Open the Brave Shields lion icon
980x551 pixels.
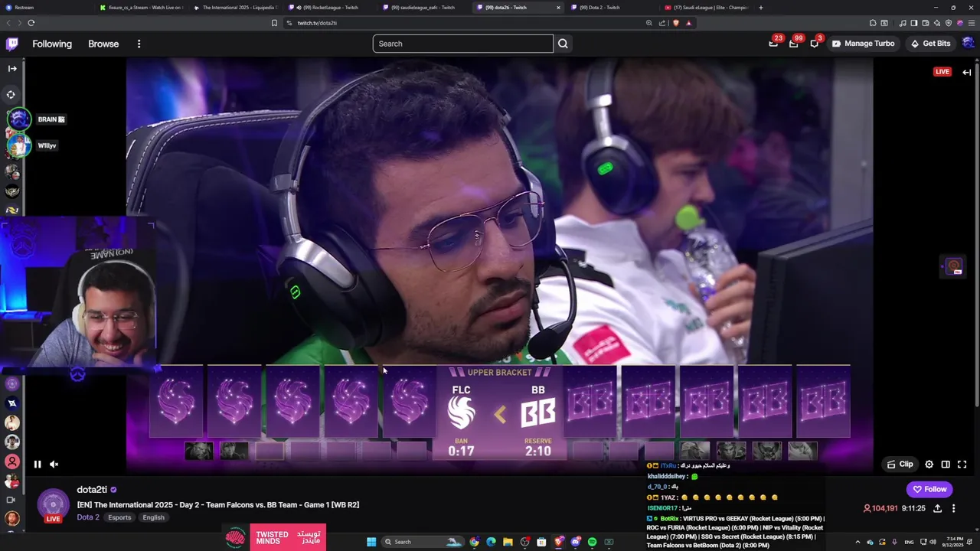675,23
